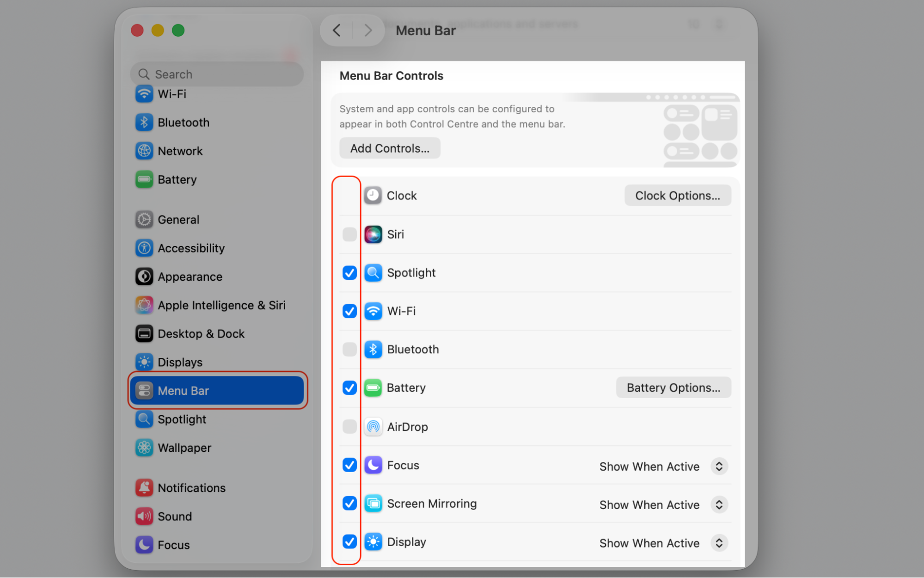Screen dimensions: 924x578
Task: Click the Focus moon icon in sidebar
Action: 144,545
